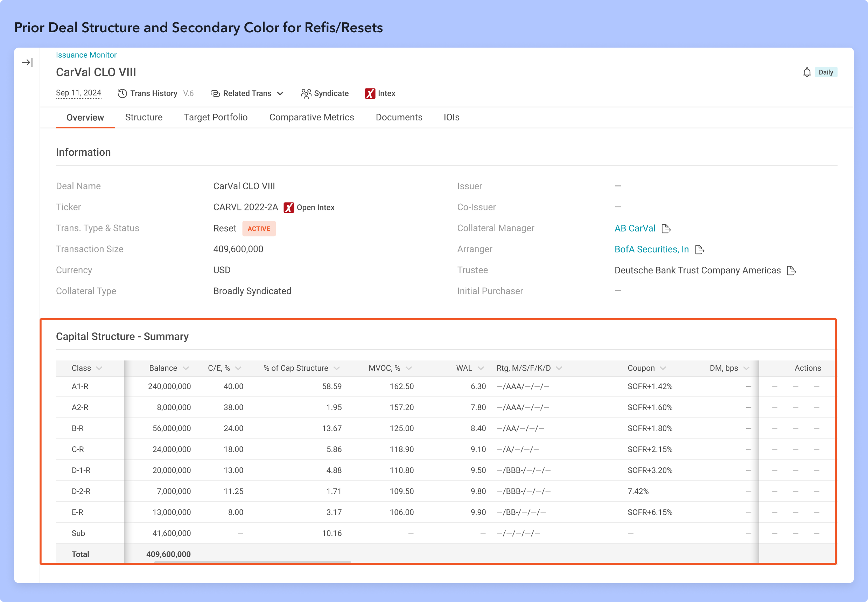Open Trans History clock icon
Image resolution: width=868 pixels, height=602 pixels.
coord(122,93)
